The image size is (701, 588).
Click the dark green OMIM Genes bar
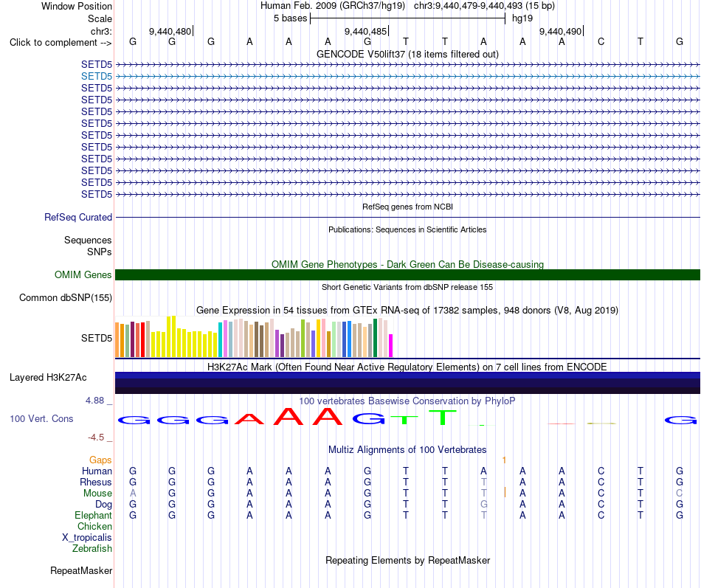pyautogui.click(x=407, y=274)
